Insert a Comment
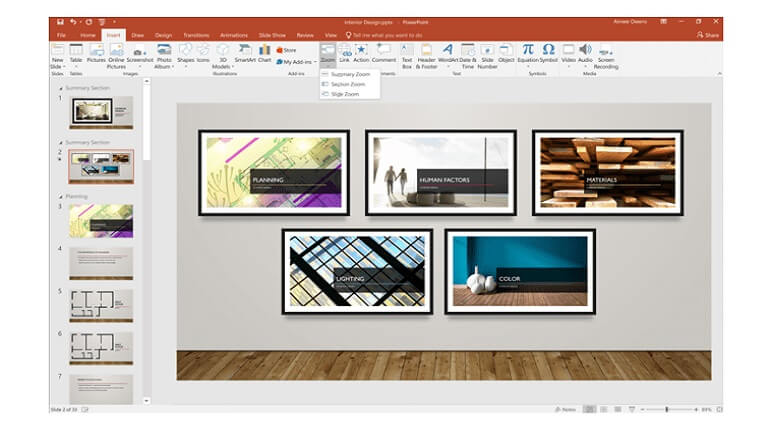This screenshot has width=770, height=433. [x=384, y=53]
